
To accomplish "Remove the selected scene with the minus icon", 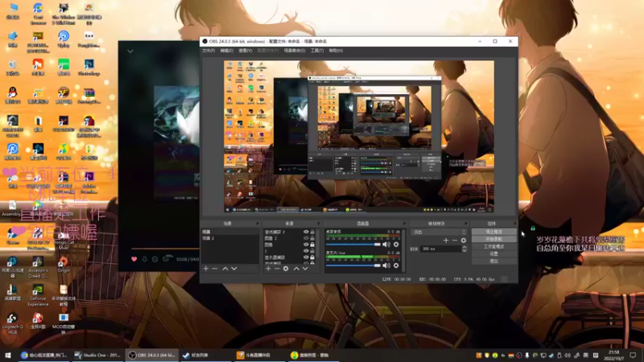I will pos(215,269).
